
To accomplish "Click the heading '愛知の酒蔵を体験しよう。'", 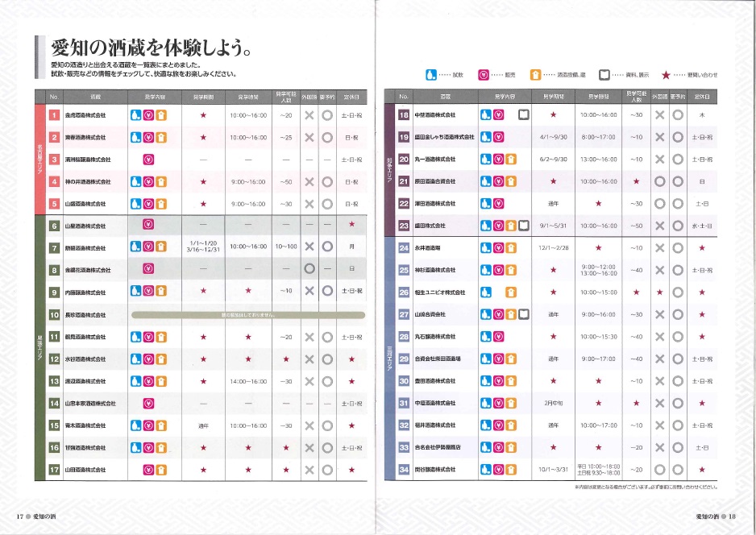I will [151, 48].
